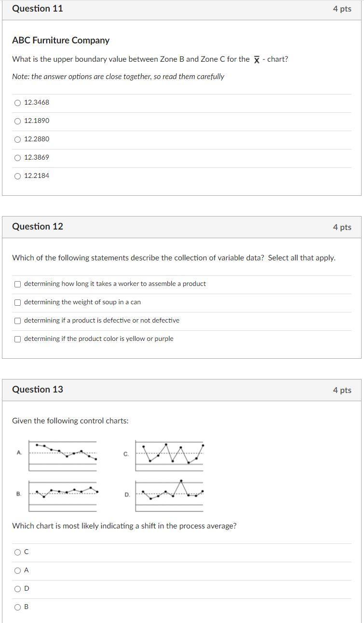
Task: Check the defective product determination statement
Action: (x=18, y=320)
